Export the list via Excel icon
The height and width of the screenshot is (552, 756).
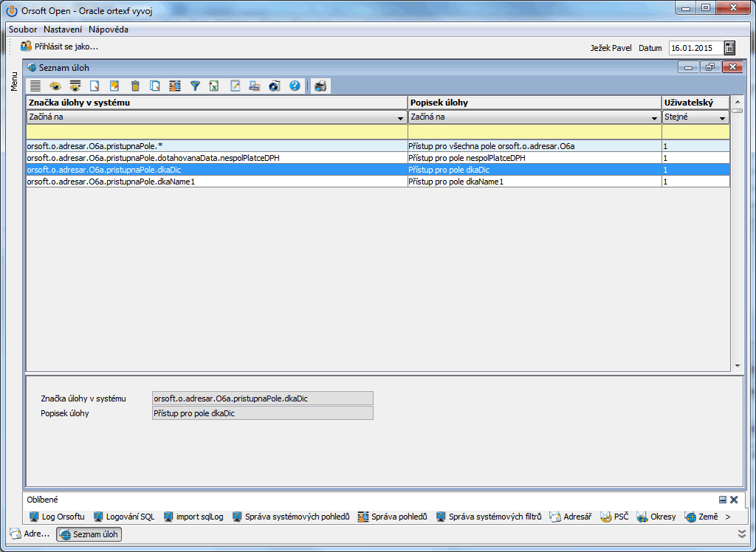(214, 86)
